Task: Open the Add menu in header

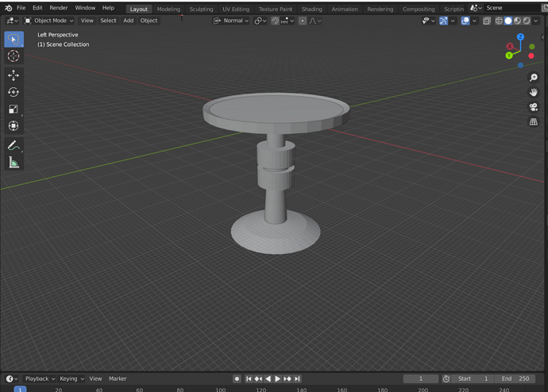Action: [x=128, y=21]
